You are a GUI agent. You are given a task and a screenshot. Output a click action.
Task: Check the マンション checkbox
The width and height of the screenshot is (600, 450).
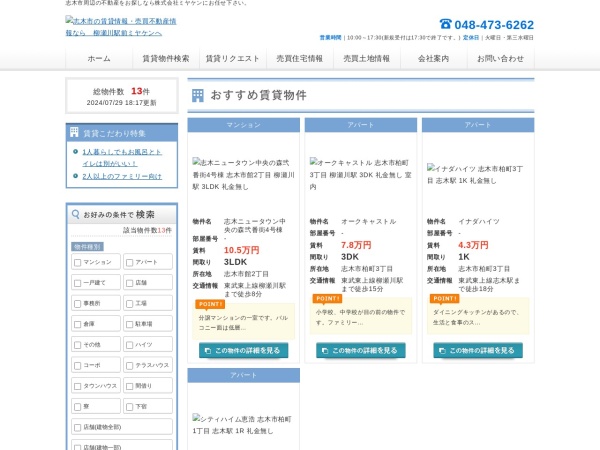click(78, 262)
